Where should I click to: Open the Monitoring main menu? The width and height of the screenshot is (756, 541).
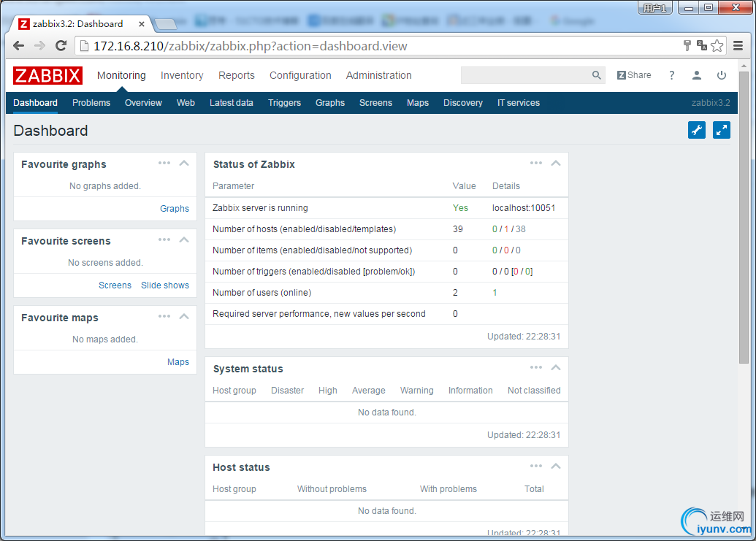click(121, 75)
